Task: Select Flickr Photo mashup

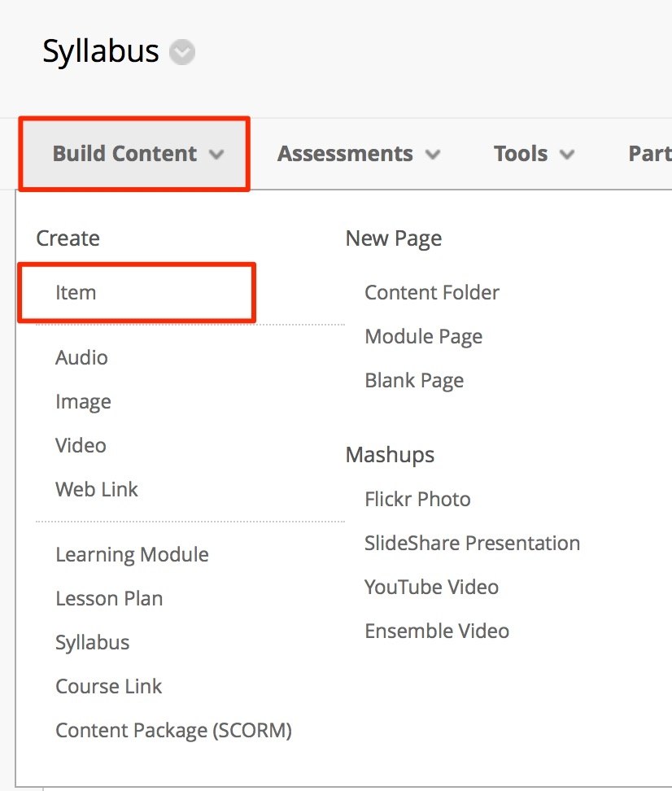Action: [x=417, y=500]
